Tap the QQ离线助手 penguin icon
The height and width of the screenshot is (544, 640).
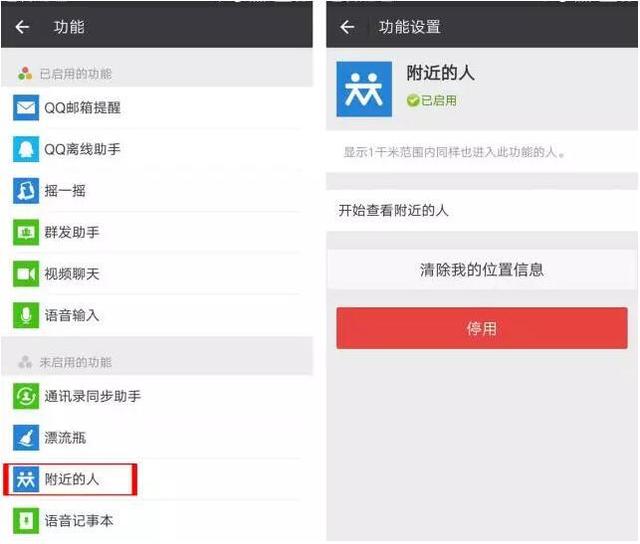click(x=26, y=149)
